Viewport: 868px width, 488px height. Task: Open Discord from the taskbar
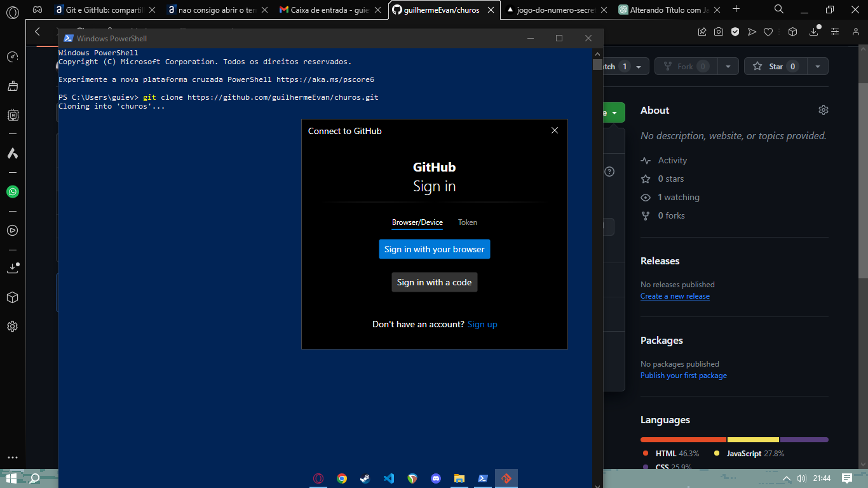coord(436,478)
